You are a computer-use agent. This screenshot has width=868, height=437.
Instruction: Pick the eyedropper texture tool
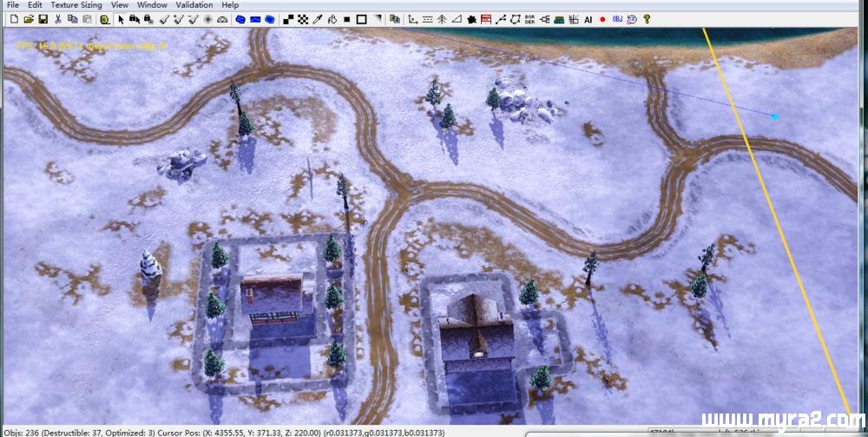317,18
